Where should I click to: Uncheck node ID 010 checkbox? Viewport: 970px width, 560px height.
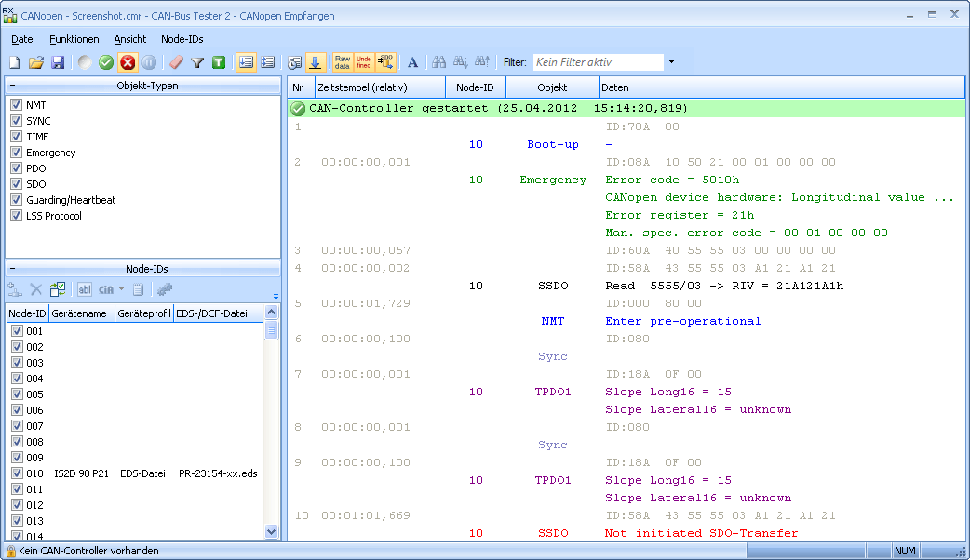[16, 473]
